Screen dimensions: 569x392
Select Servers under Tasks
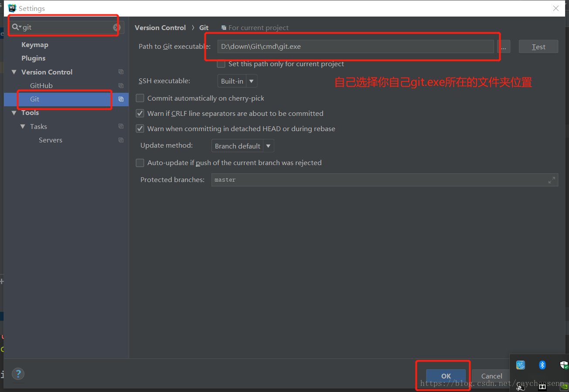51,140
